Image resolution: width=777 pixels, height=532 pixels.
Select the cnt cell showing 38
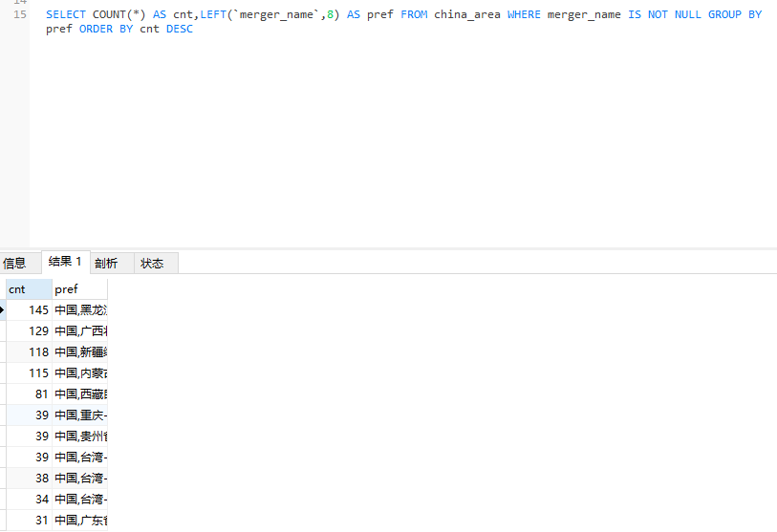point(29,479)
